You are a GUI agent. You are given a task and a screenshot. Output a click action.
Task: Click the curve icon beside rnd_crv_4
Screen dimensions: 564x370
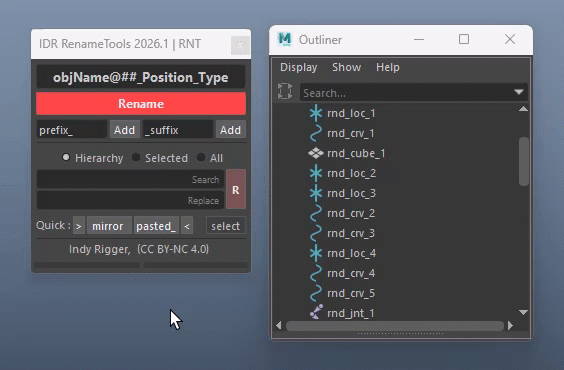point(316,273)
